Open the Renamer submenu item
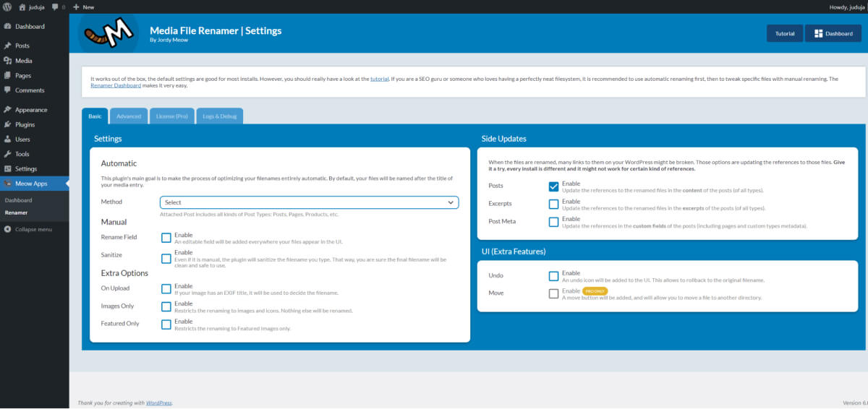The width and height of the screenshot is (868, 409). (x=16, y=212)
